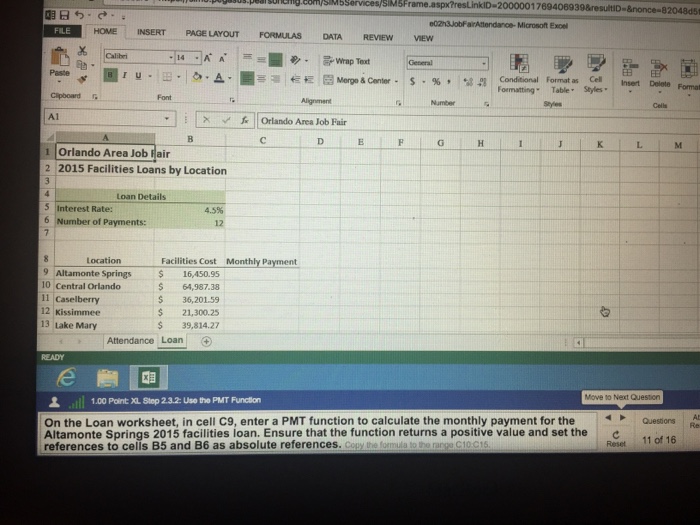Screen dimensions: 700x525
Task: Click the Decrease Decimal icon
Action: (482, 83)
